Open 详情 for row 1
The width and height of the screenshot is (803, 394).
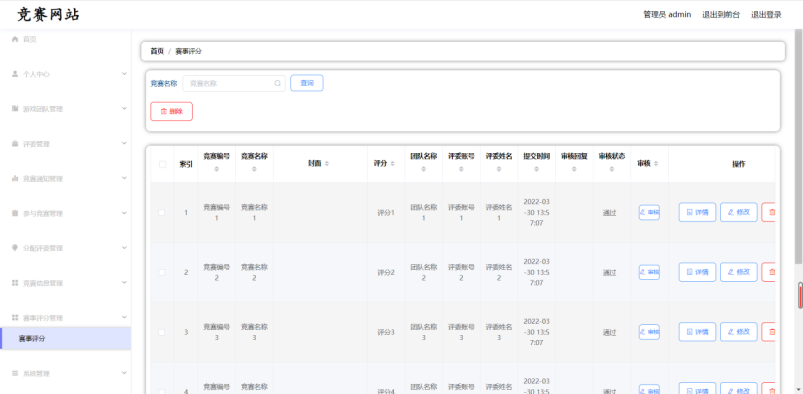pyautogui.click(x=698, y=212)
